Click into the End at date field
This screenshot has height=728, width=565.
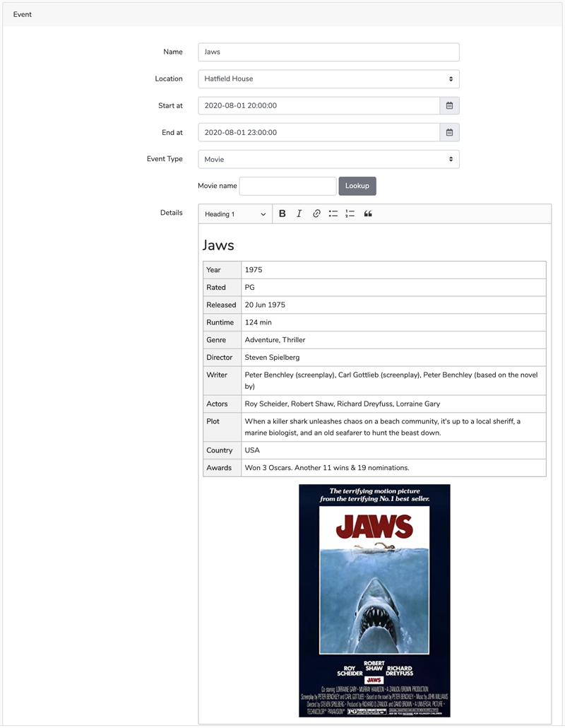(x=319, y=133)
